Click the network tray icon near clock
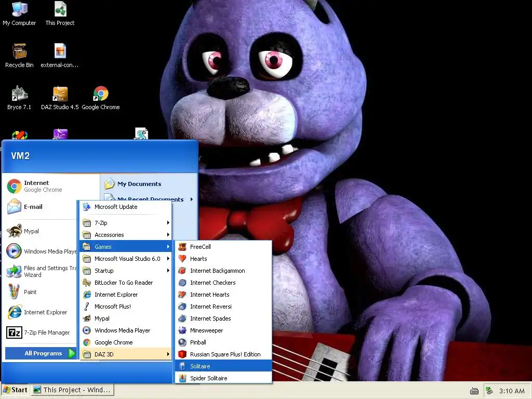The height and width of the screenshot is (399, 532). click(x=488, y=391)
